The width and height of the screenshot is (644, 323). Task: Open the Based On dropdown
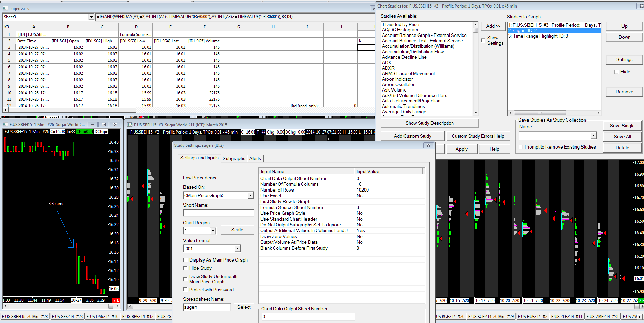tap(250, 195)
